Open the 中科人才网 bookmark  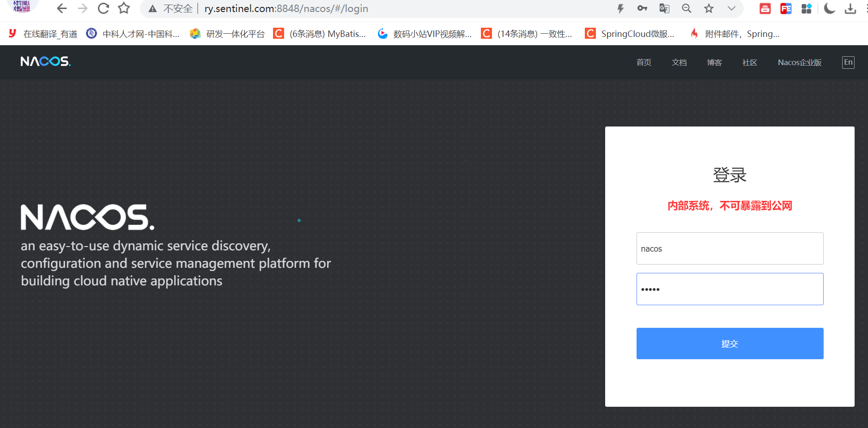point(133,34)
